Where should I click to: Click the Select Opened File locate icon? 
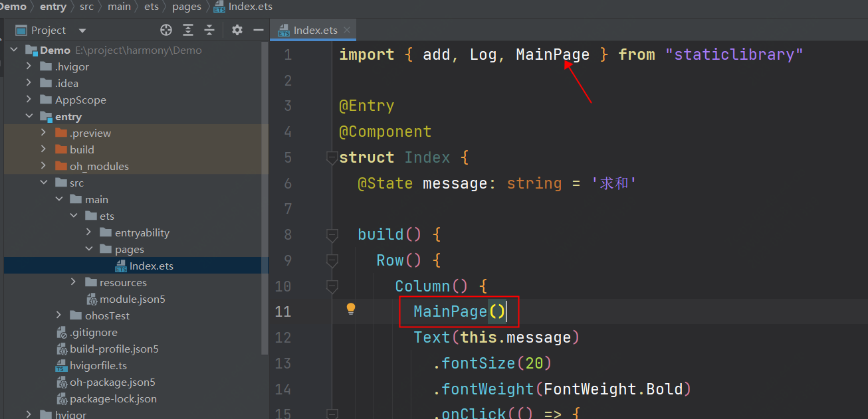click(x=166, y=30)
